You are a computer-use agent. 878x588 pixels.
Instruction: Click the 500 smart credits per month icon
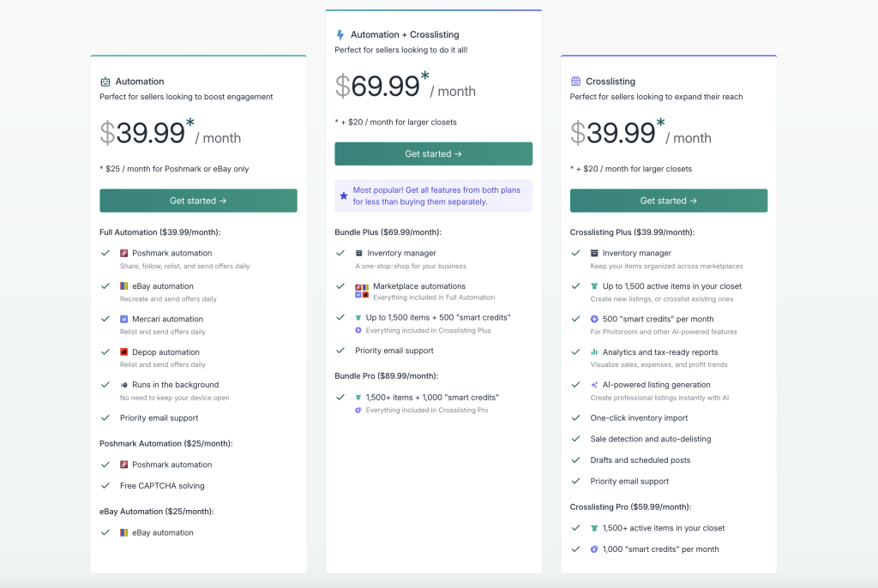click(594, 319)
